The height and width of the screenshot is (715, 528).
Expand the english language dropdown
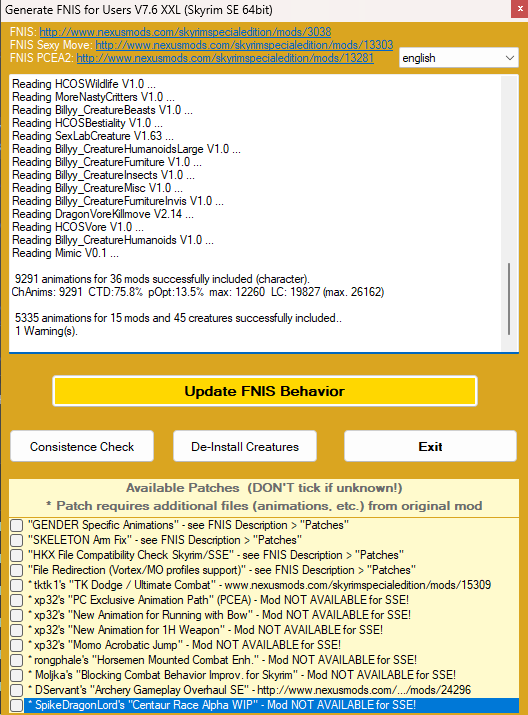pyautogui.click(x=459, y=58)
